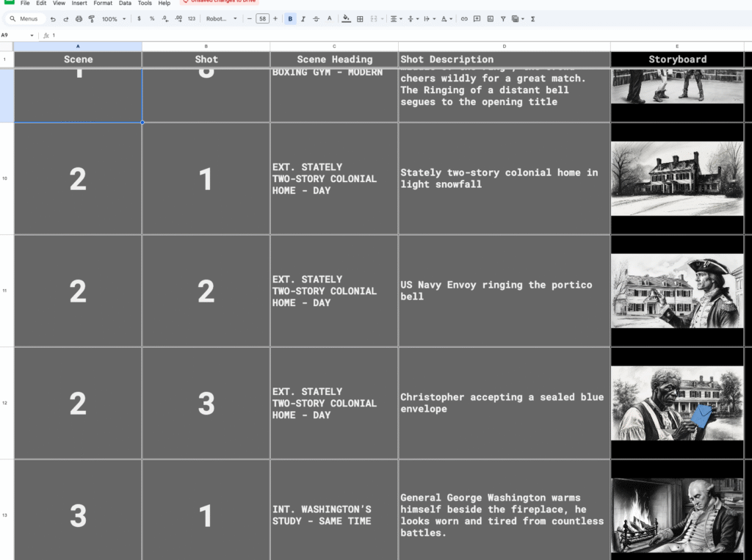Open the Insert menu
752x560 pixels.
pyautogui.click(x=79, y=3)
